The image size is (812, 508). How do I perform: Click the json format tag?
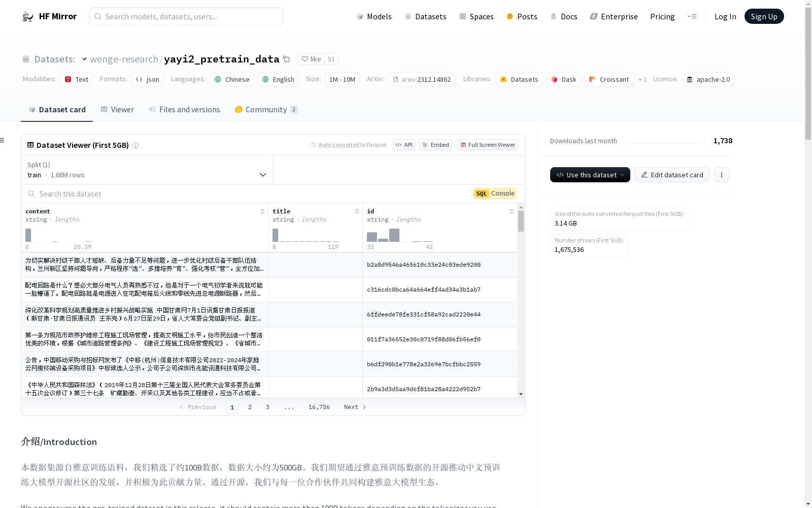pos(148,79)
